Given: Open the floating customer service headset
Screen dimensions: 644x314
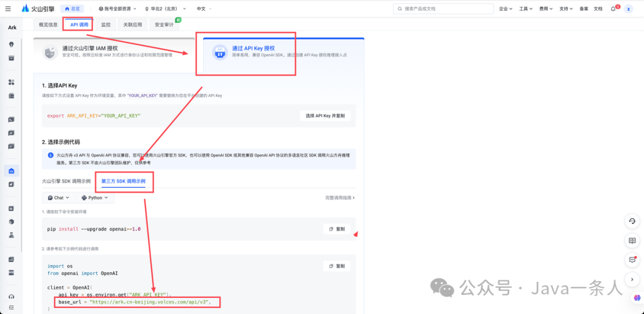Looking at the screenshot, I should (632, 221).
